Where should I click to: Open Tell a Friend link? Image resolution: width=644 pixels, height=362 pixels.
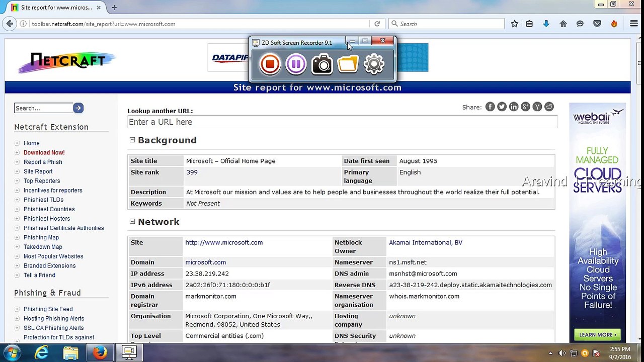(39, 275)
